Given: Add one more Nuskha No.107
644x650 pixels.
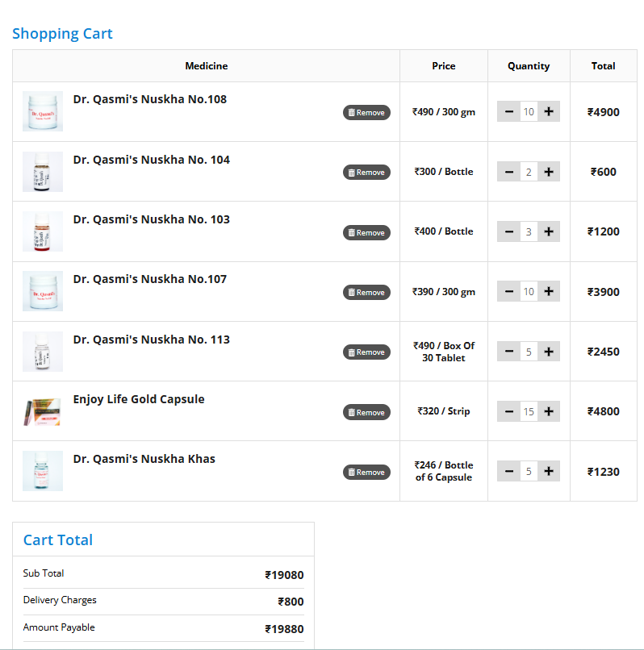Looking at the screenshot, I should pyautogui.click(x=549, y=291).
